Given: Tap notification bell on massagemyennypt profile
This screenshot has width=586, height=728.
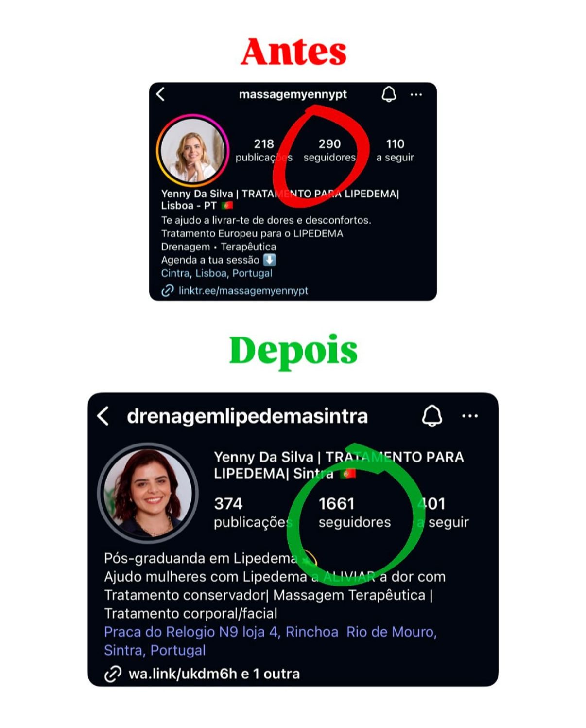Looking at the screenshot, I should 389,94.
